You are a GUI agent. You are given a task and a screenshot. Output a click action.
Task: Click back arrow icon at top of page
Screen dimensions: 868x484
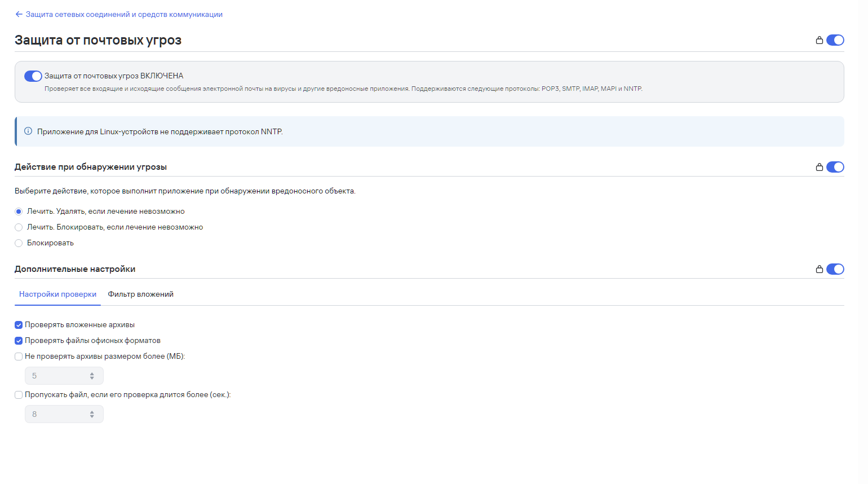19,15
